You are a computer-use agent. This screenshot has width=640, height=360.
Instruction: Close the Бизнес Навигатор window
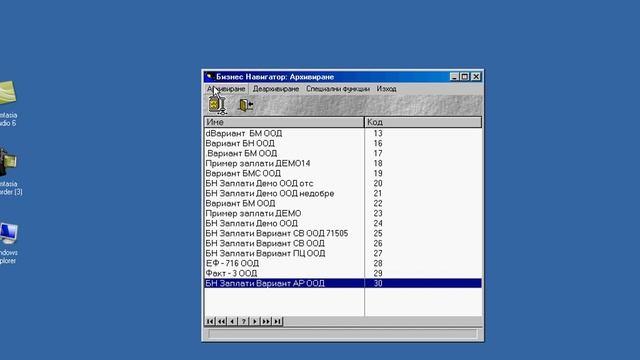(x=476, y=77)
